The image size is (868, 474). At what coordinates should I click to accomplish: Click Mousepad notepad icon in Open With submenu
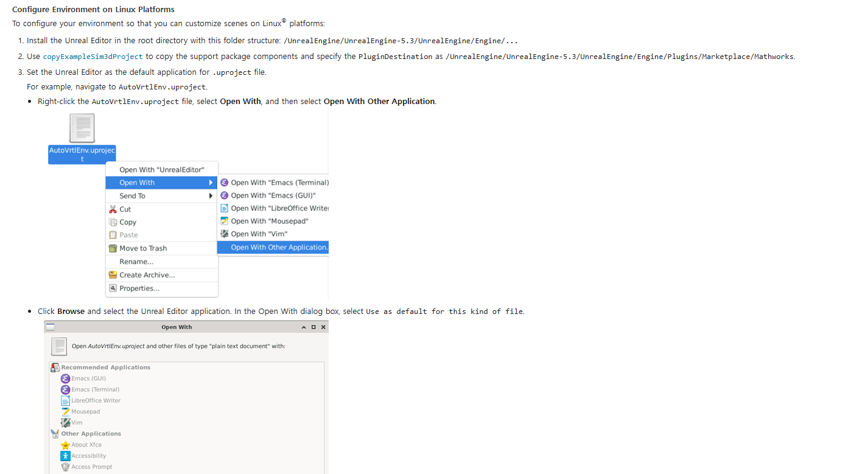pos(224,221)
